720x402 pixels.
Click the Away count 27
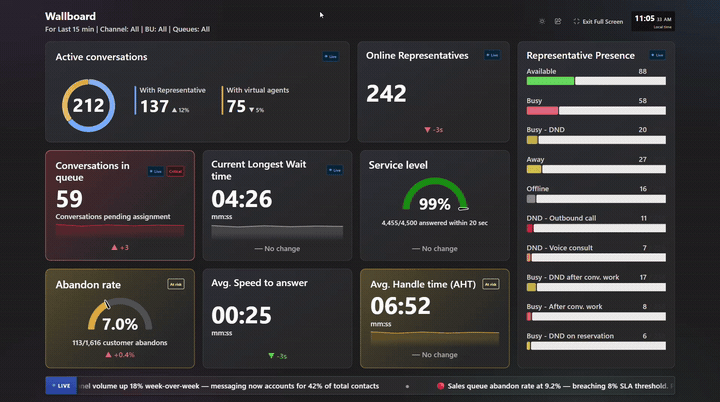coord(642,159)
